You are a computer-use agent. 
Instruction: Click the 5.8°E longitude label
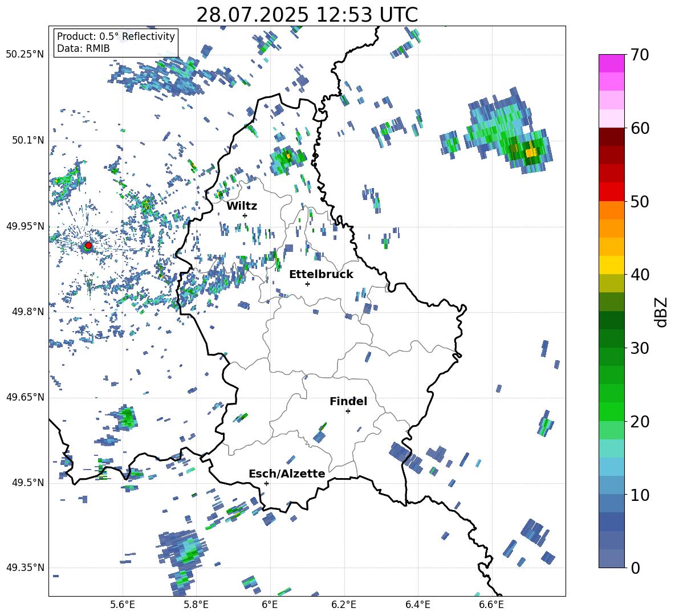click(x=196, y=605)
